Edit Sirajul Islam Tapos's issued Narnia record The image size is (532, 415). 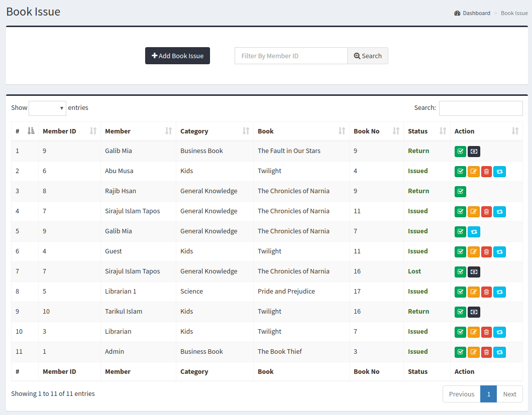pyautogui.click(x=473, y=211)
